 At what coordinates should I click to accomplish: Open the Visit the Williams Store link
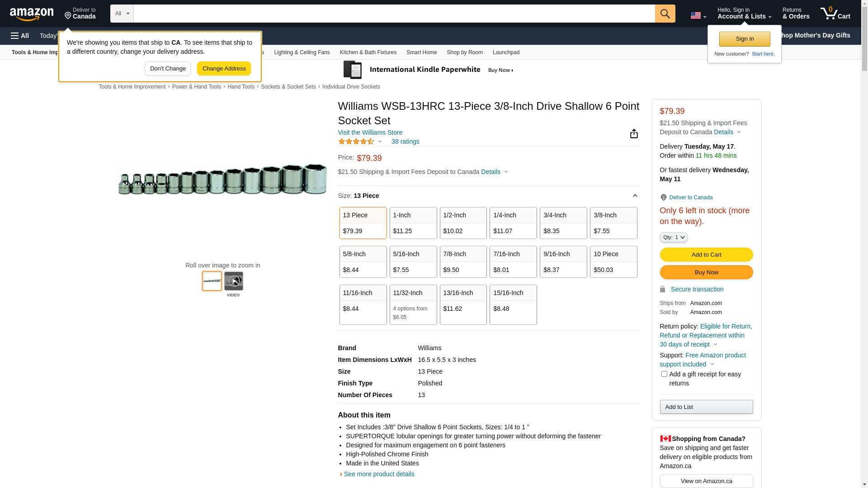click(370, 132)
